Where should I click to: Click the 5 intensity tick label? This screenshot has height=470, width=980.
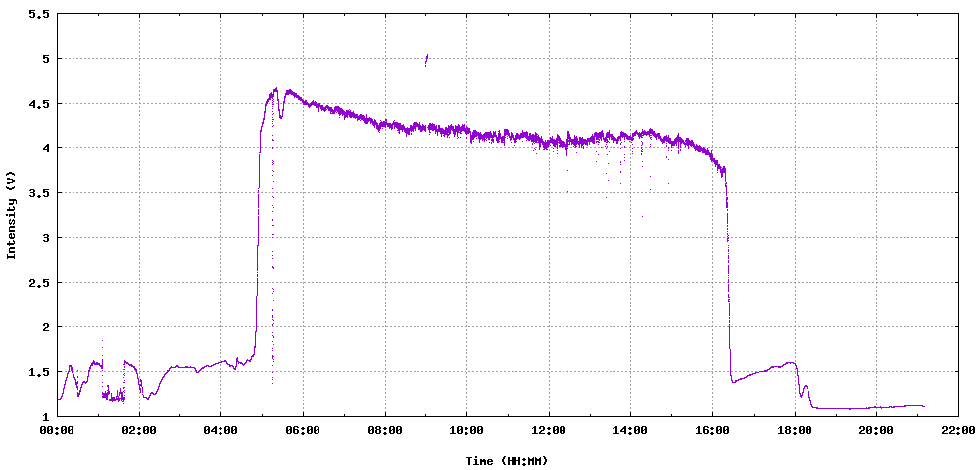(x=44, y=59)
